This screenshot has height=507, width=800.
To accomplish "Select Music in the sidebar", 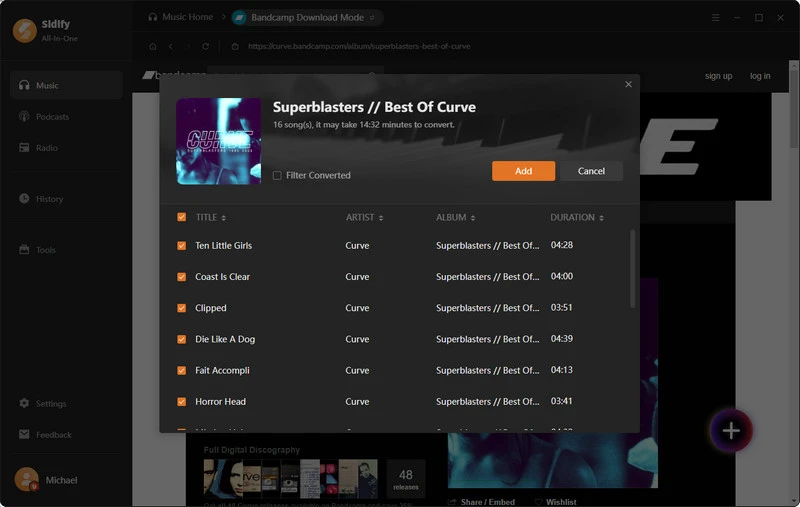I will click(66, 85).
